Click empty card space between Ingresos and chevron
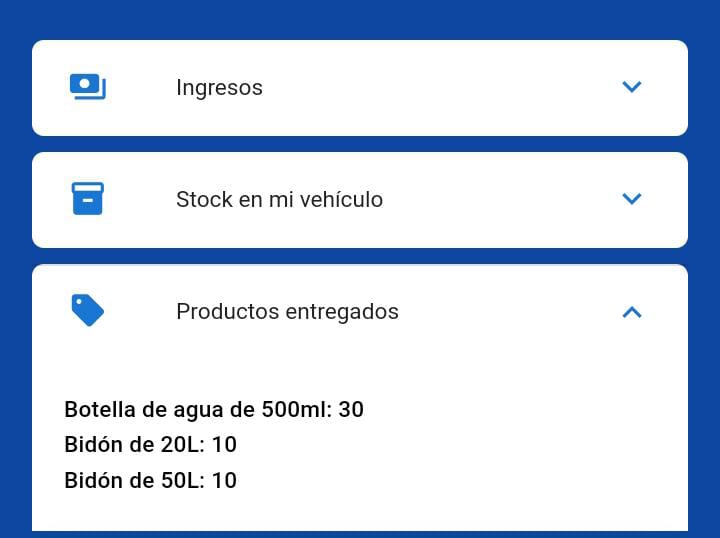The height and width of the screenshot is (538, 720). tap(441, 87)
